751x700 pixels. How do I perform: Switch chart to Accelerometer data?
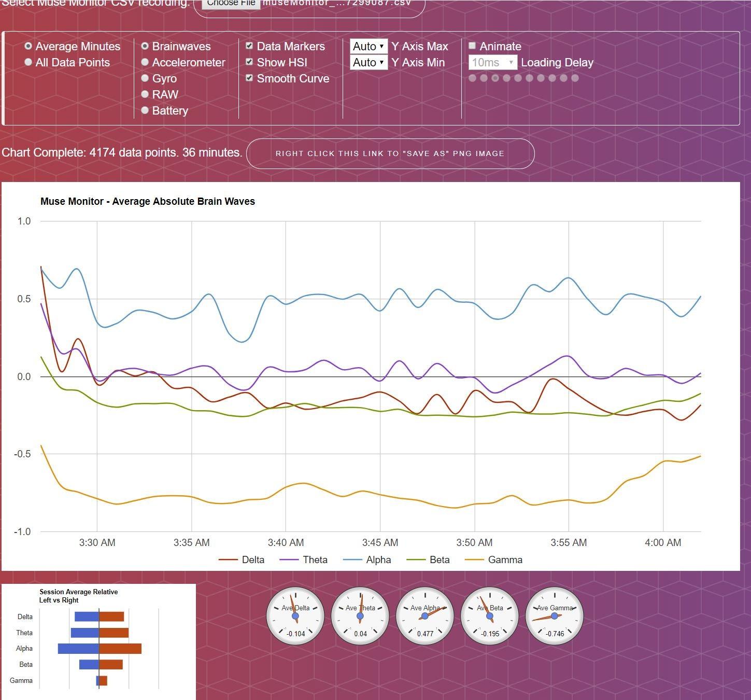tap(145, 62)
